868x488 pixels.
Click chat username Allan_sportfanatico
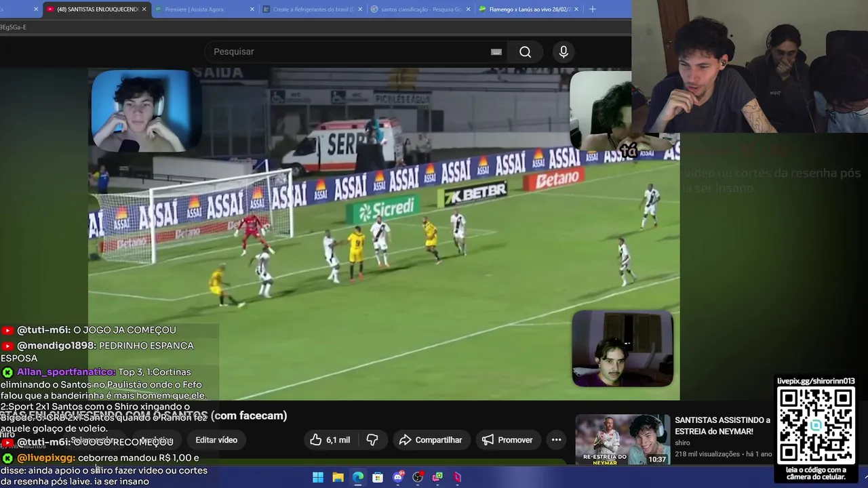[x=66, y=372]
